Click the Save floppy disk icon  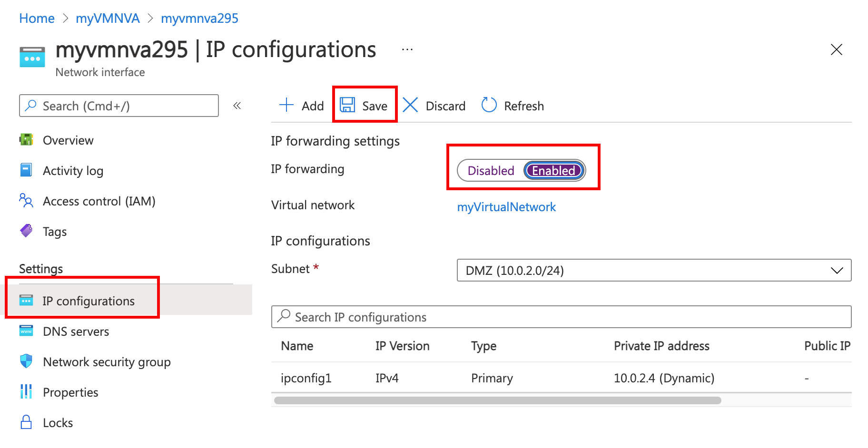pyautogui.click(x=347, y=105)
